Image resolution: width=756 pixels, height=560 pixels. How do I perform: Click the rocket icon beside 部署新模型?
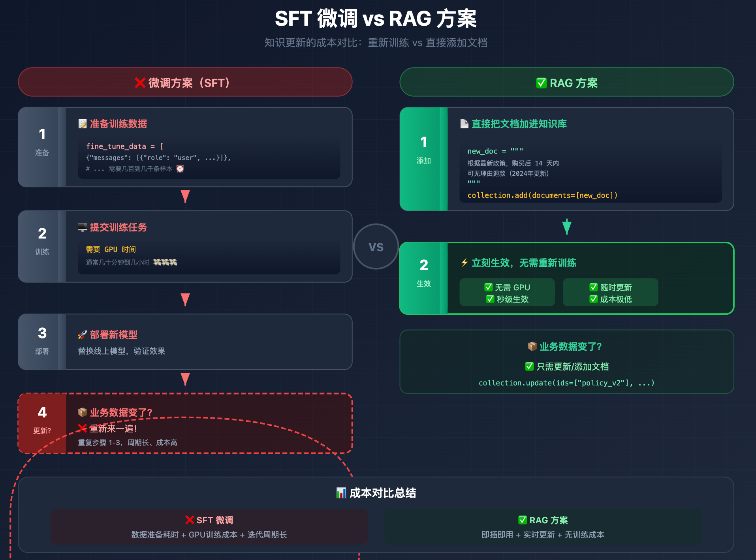coord(82,335)
